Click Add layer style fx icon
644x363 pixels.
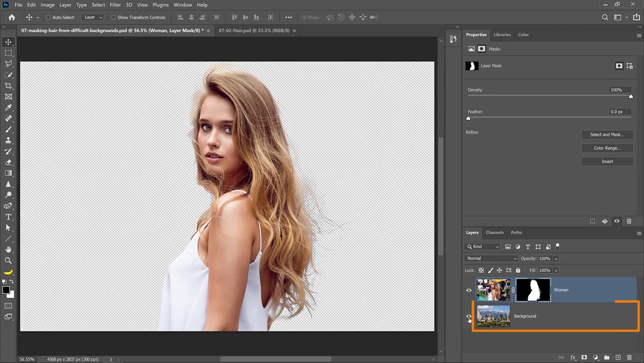coord(573,357)
